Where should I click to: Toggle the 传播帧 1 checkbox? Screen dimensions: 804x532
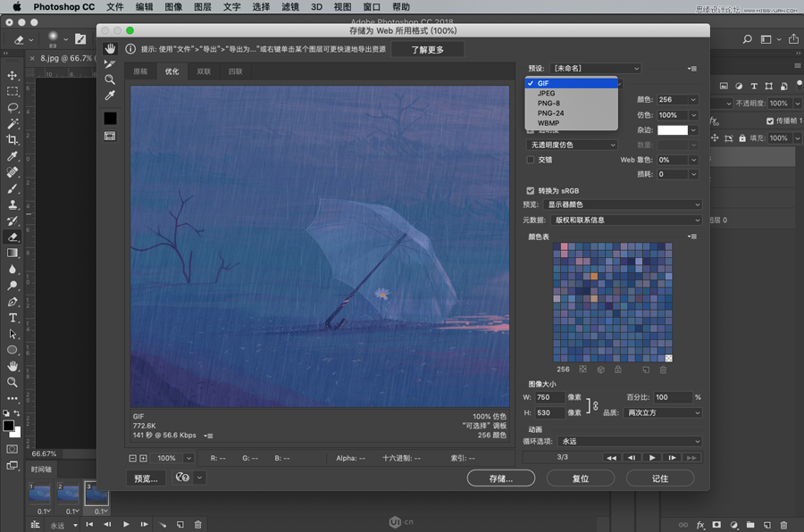(x=770, y=121)
